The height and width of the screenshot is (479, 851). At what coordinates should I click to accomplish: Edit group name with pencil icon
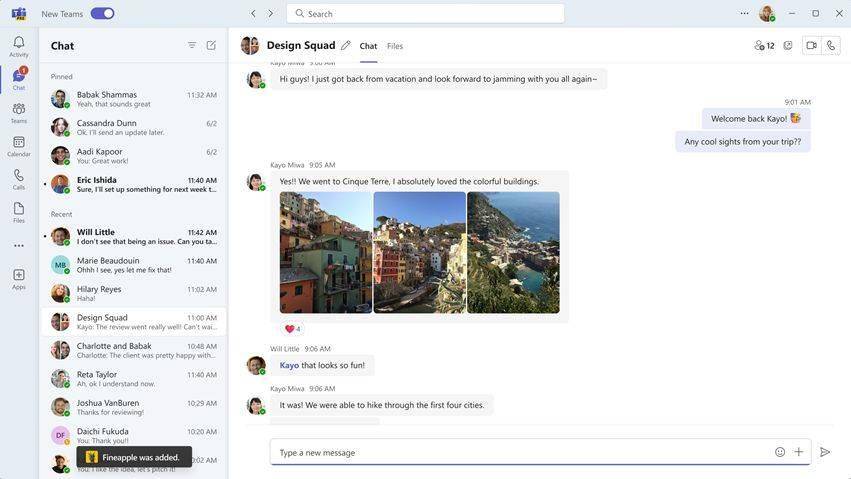point(346,46)
